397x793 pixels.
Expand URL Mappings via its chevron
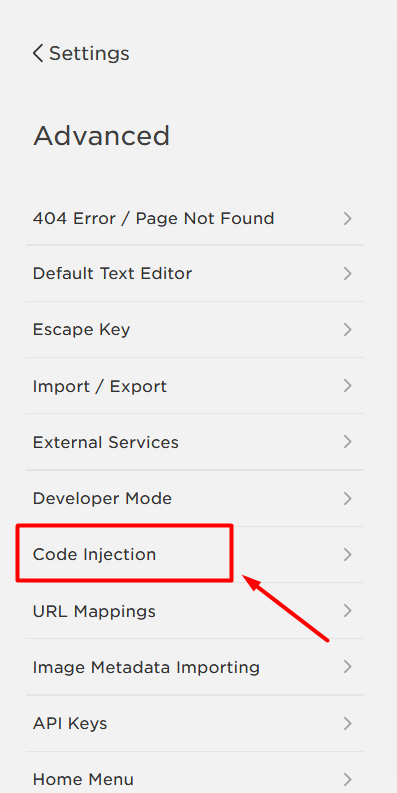pos(347,611)
